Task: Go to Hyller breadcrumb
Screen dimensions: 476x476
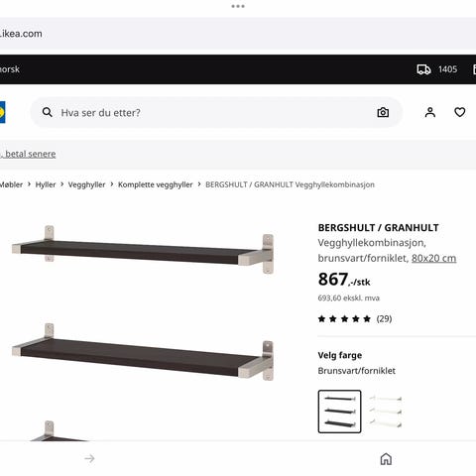Action: 46,184
